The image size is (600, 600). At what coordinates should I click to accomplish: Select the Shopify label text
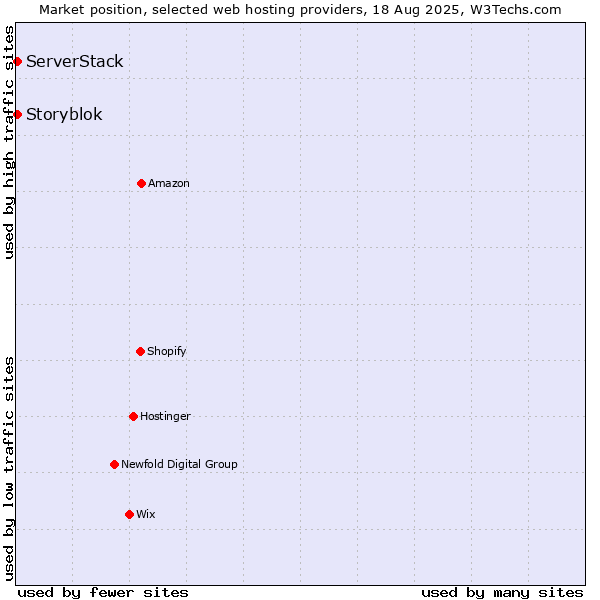[167, 351]
